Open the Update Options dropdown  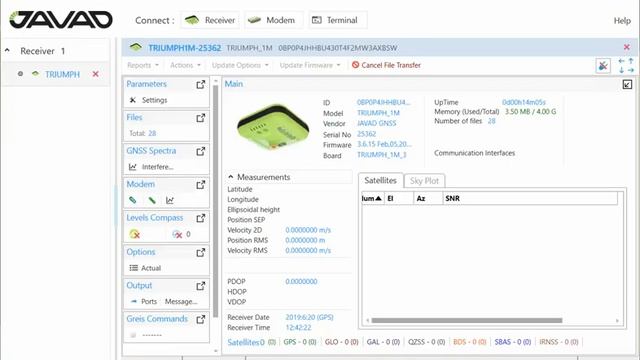pyautogui.click(x=240, y=65)
